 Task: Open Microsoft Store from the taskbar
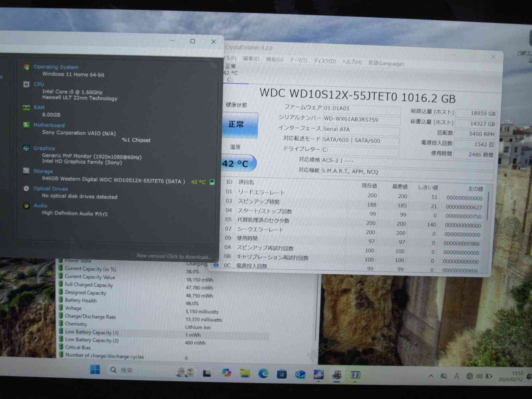[282, 374]
